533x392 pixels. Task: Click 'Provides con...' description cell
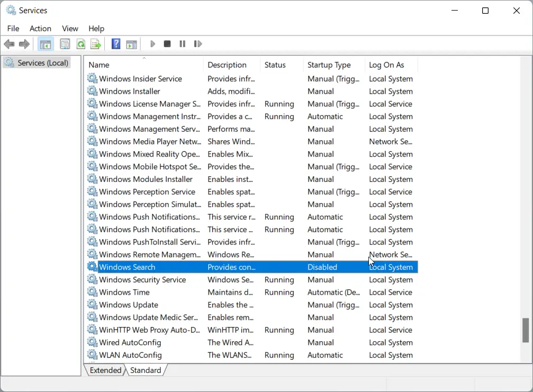tap(231, 267)
